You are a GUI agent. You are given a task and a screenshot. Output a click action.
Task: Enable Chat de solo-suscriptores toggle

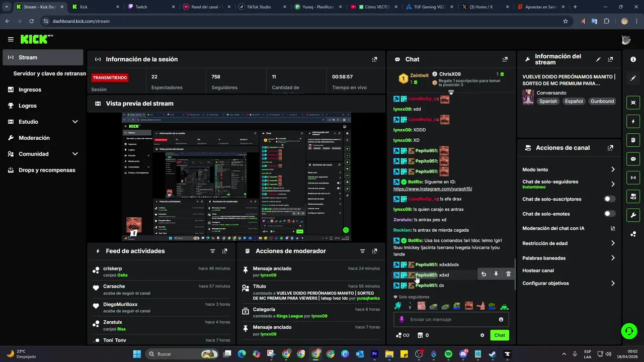click(609, 199)
